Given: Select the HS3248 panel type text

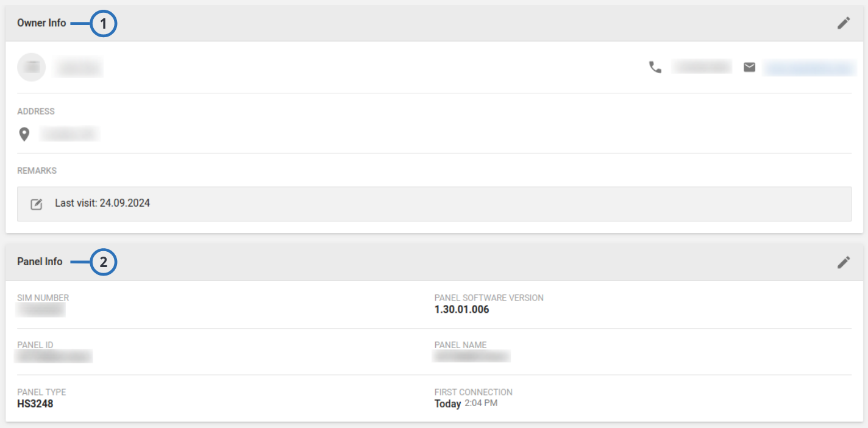Looking at the screenshot, I should [35, 403].
